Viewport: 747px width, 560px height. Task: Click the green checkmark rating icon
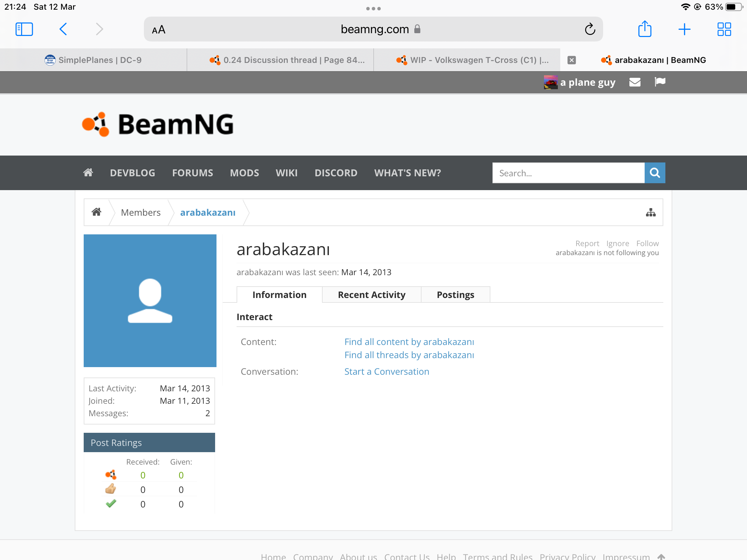pyautogui.click(x=111, y=504)
